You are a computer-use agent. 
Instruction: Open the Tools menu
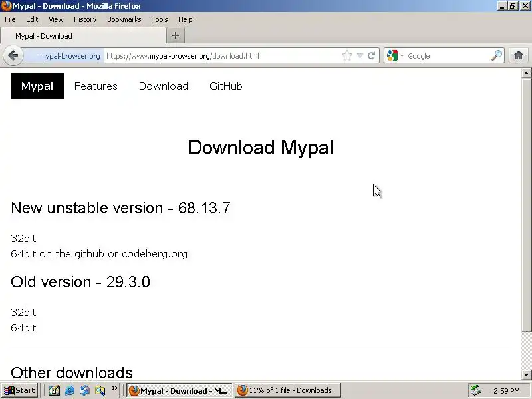coord(160,19)
